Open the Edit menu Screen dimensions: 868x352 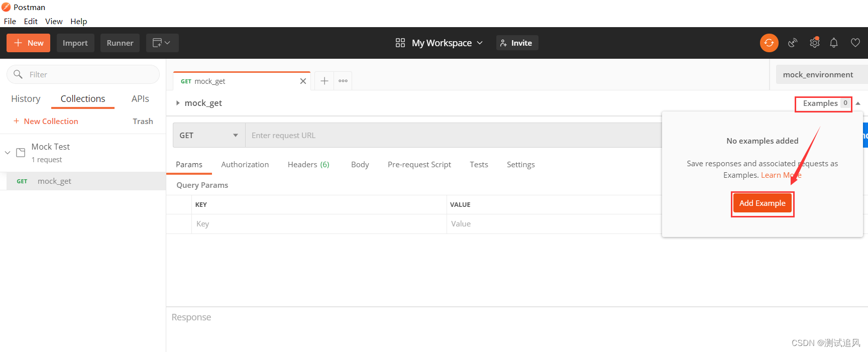point(31,21)
